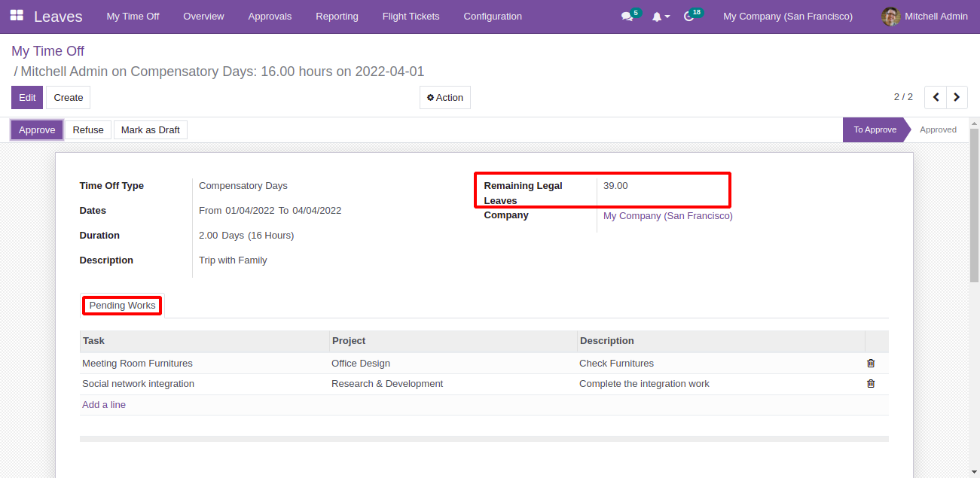Open My Company (San Francisco) company link
Screen dimensions: 980x478
[x=667, y=216]
